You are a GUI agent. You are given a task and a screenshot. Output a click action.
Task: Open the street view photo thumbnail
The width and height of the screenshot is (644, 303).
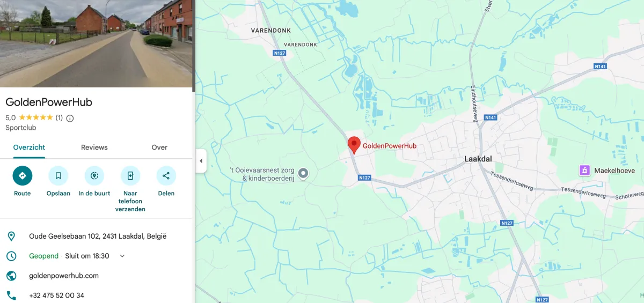pyautogui.click(x=96, y=43)
